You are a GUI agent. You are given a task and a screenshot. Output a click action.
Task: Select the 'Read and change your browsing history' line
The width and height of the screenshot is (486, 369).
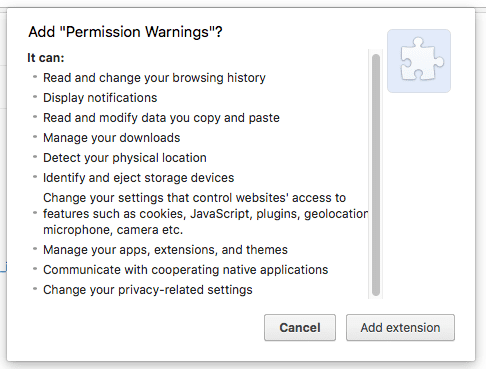coord(154,78)
